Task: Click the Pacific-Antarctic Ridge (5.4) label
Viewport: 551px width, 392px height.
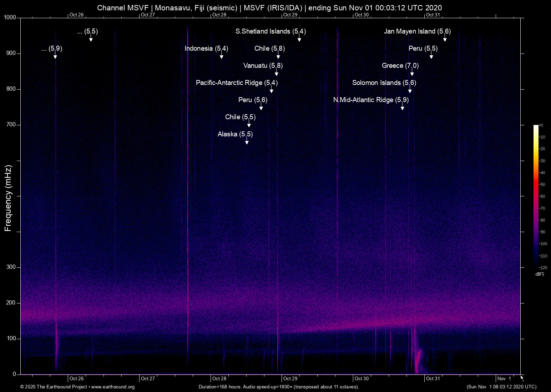Action: tap(237, 83)
